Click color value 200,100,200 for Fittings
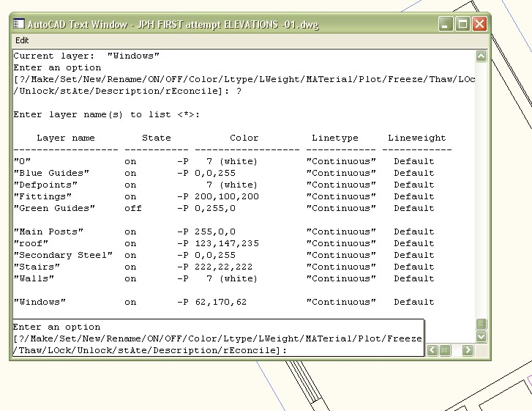 [x=227, y=196]
